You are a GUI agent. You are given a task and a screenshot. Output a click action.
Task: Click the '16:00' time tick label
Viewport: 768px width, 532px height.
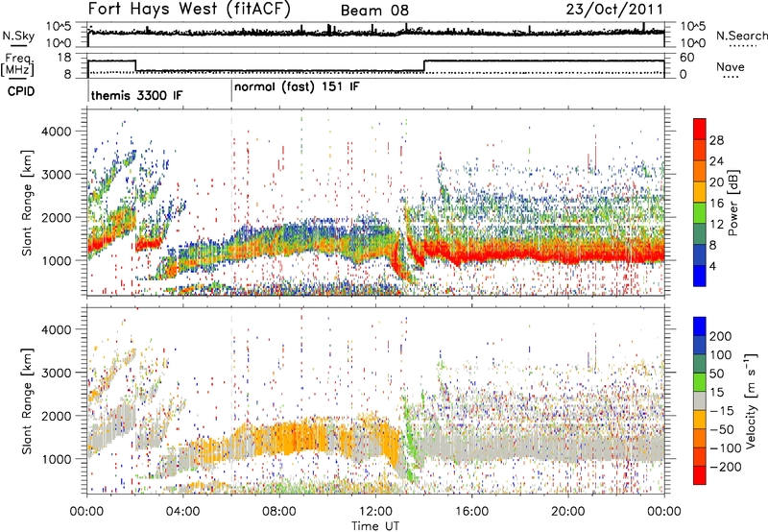click(471, 512)
